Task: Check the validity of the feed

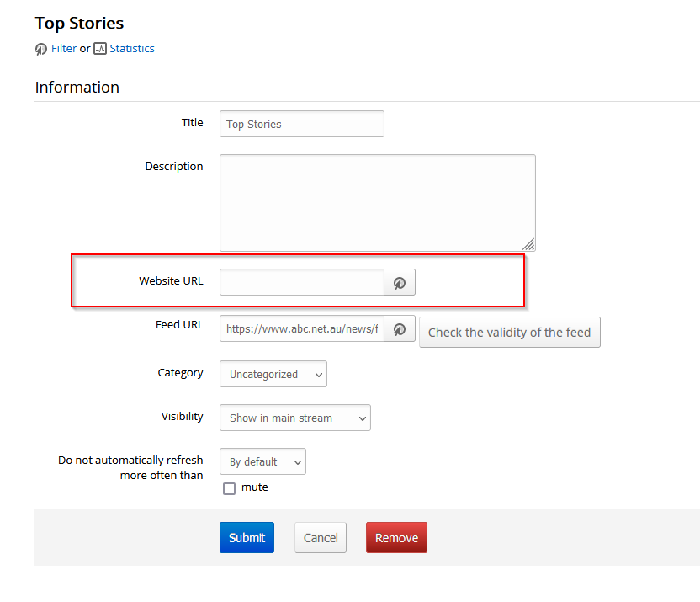Action: tap(509, 333)
